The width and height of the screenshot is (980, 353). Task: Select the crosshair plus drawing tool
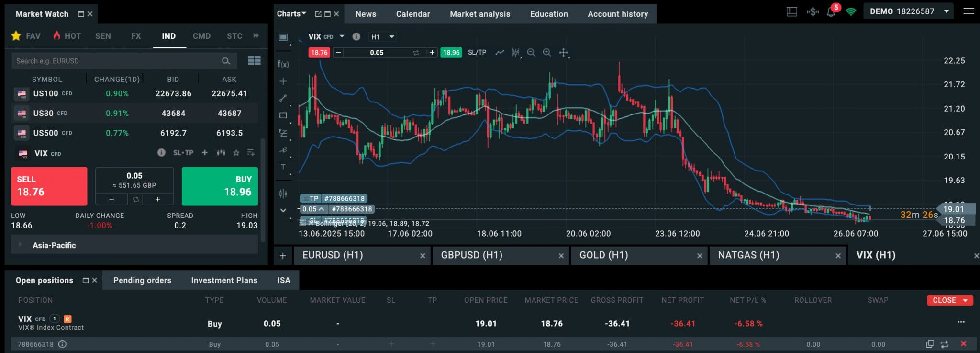click(283, 81)
